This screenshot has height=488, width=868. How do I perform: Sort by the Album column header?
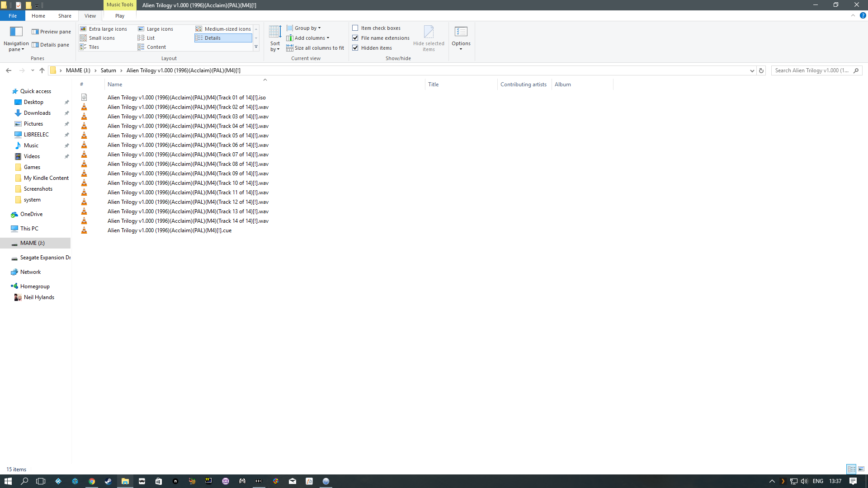[x=582, y=84]
